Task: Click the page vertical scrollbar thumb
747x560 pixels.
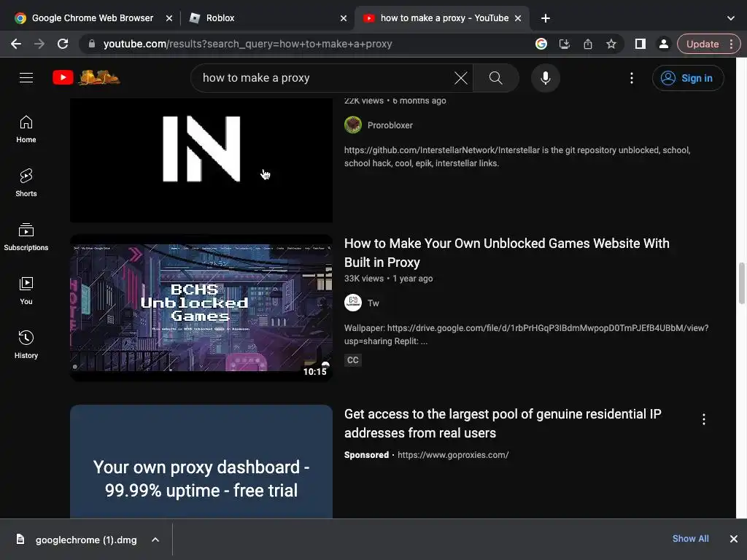Action: 741,283
